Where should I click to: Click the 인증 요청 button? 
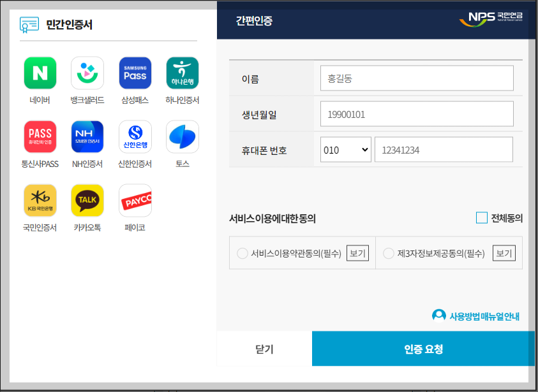pyautogui.click(x=423, y=349)
